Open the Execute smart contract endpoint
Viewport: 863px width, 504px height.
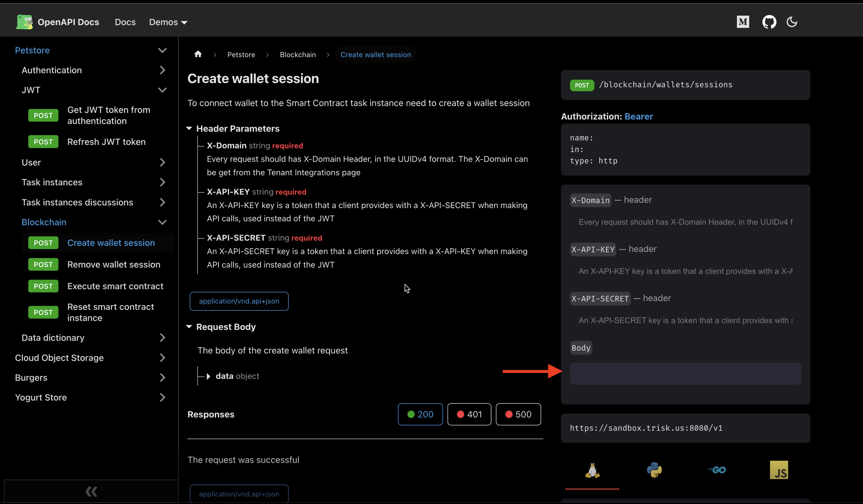click(115, 286)
